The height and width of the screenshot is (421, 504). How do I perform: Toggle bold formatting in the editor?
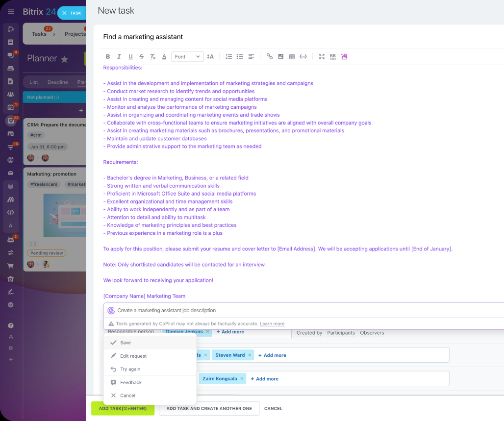pos(108,56)
